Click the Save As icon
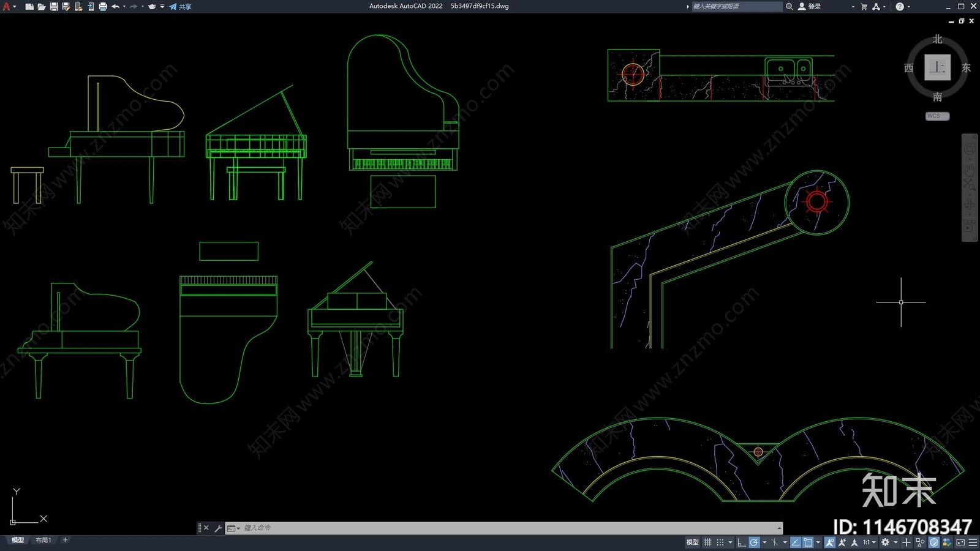The width and height of the screenshot is (980, 551). pos(66,7)
